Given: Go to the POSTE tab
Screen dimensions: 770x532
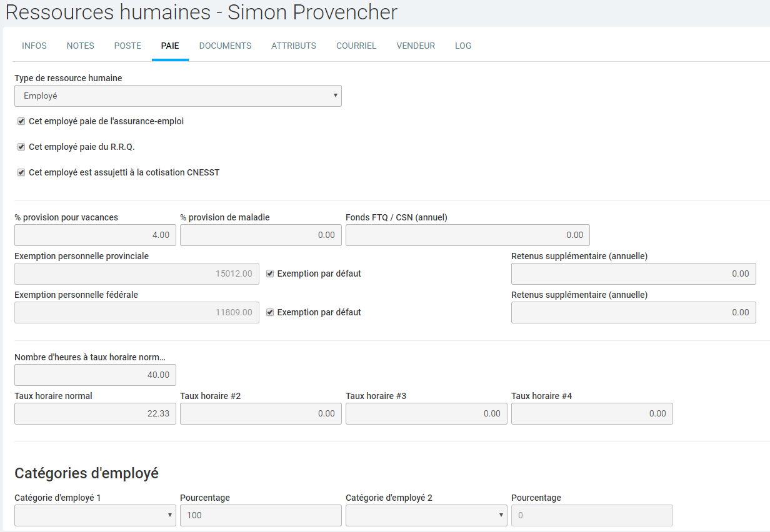Looking at the screenshot, I should (127, 46).
